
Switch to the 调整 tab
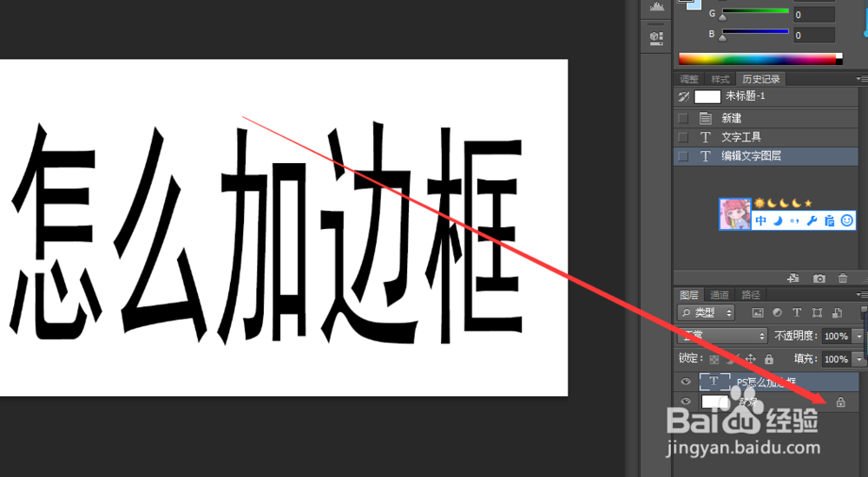click(x=689, y=79)
